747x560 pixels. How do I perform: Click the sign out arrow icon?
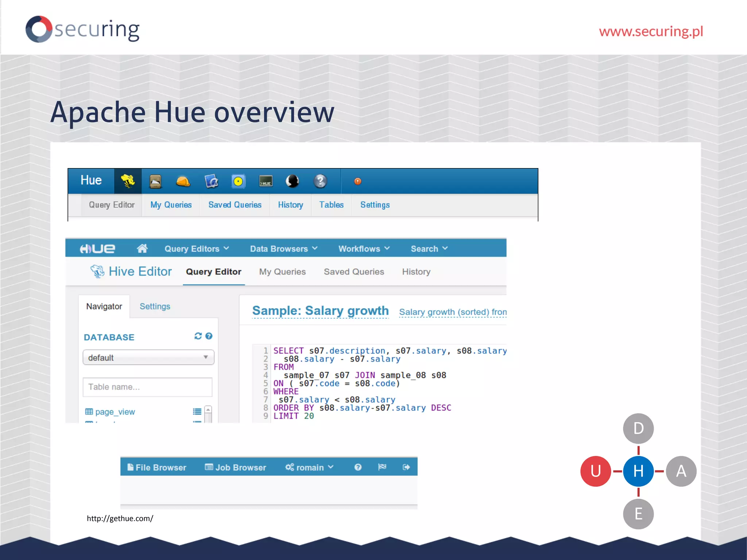(x=406, y=467)
